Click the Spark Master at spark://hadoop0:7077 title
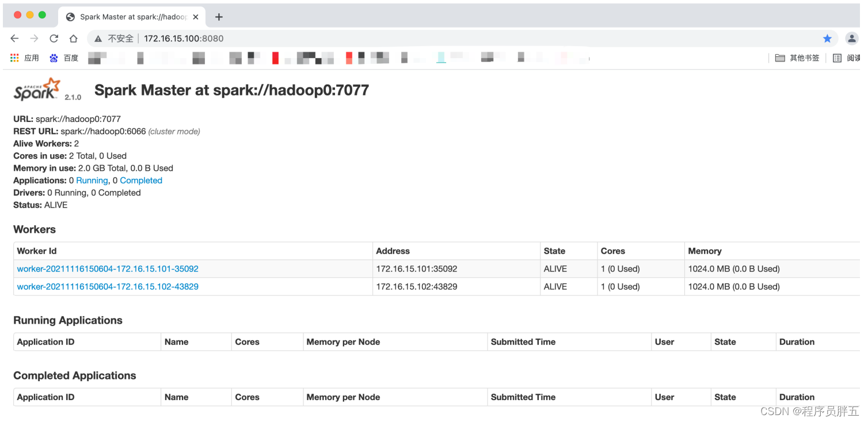The image size is (868, 422). (x=231, y=90)
